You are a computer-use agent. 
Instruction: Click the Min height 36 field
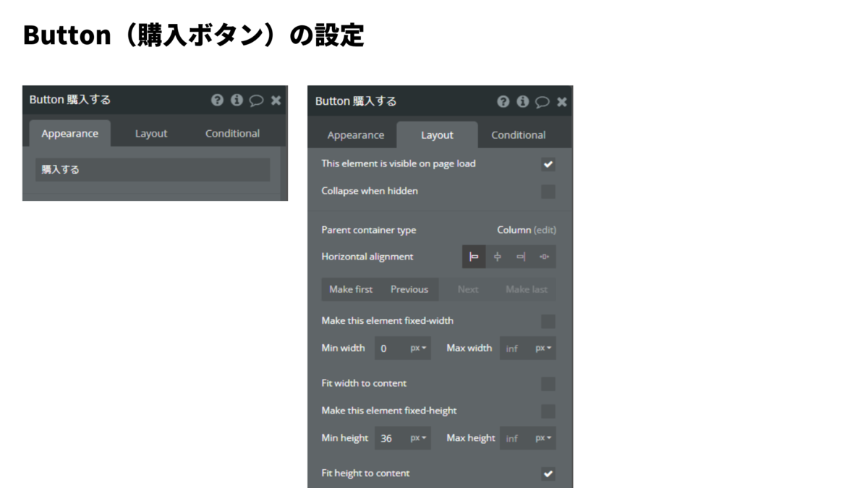(x=391, y=438)
